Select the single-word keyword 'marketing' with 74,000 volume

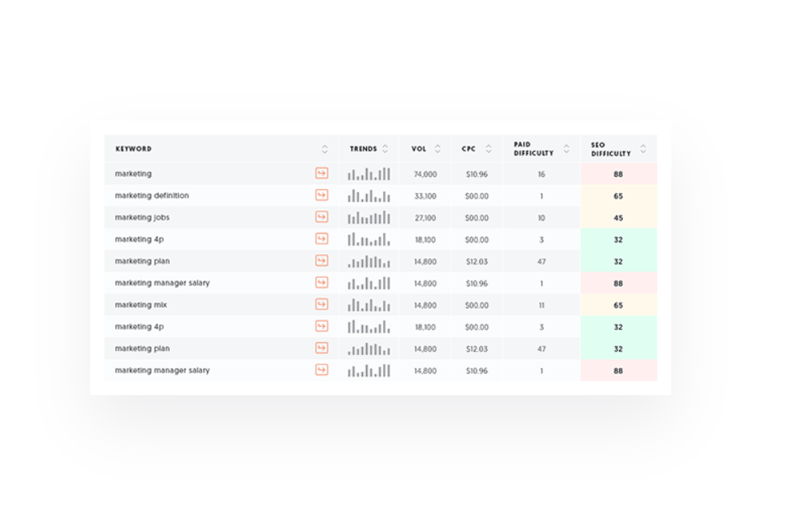tap(133, 174)
